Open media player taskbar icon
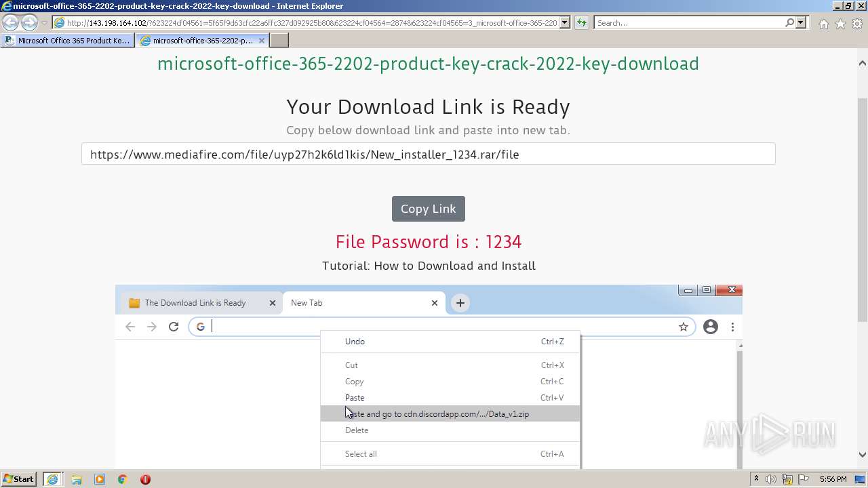 coord(100,479)
